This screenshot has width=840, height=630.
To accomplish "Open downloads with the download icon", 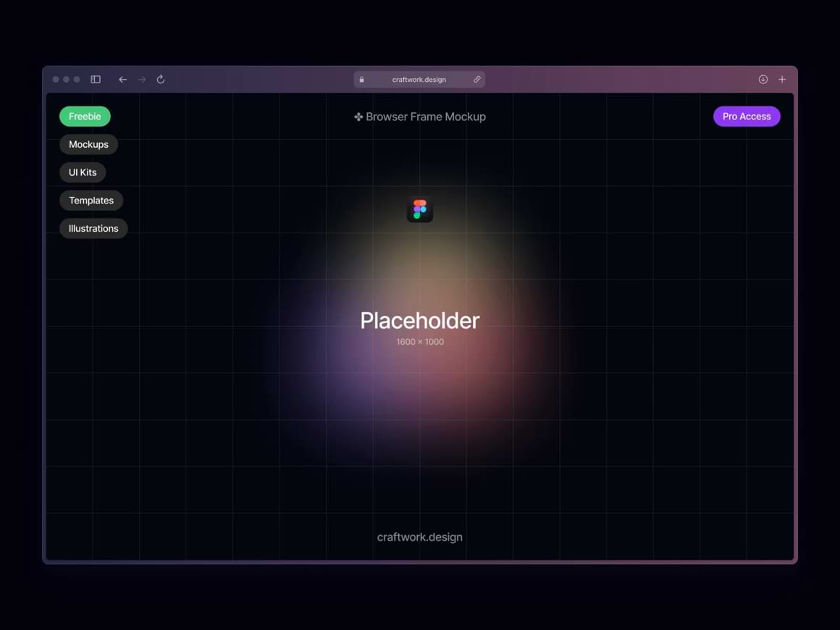I will tap(763, 80).
